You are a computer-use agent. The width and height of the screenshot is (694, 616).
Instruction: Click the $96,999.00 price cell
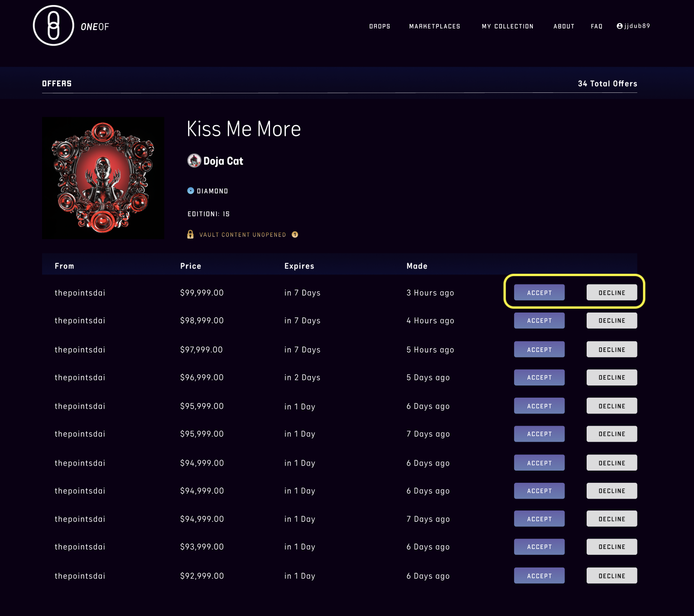tap(202, 377)
